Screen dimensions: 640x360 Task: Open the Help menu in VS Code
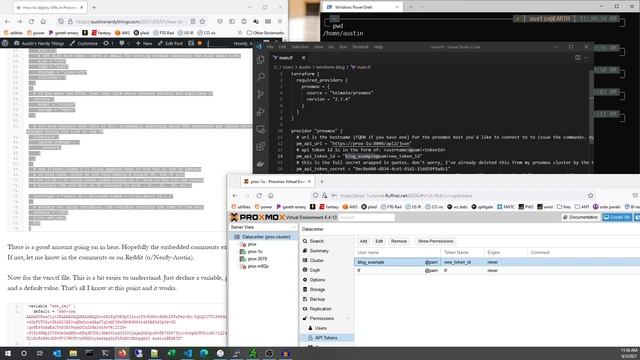coord(378,47)
